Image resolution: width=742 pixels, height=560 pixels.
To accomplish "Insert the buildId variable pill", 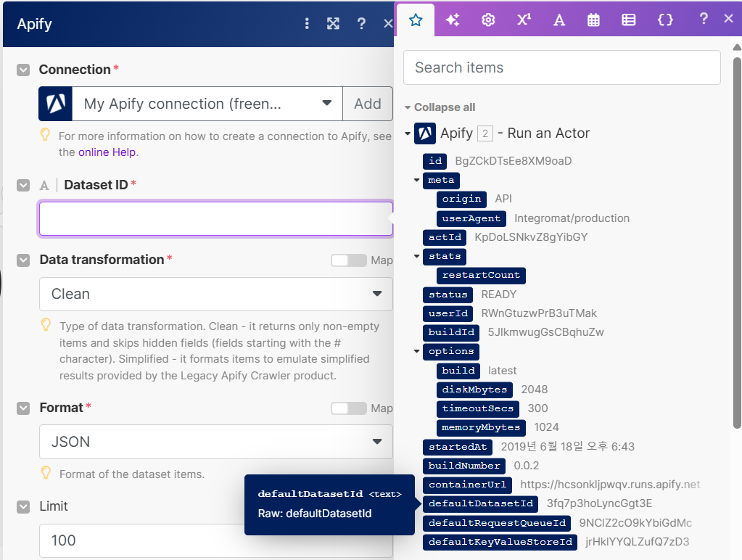I will tap(451, 333).
